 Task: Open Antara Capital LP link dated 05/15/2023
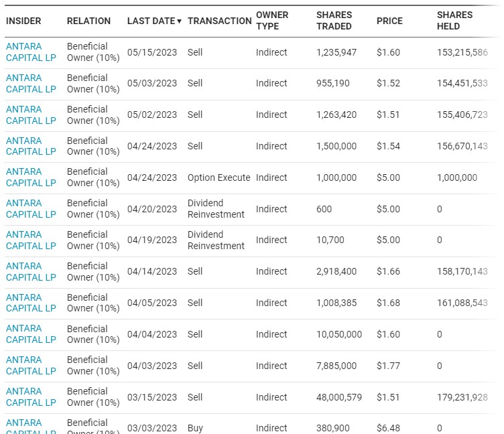pos(31,52)
